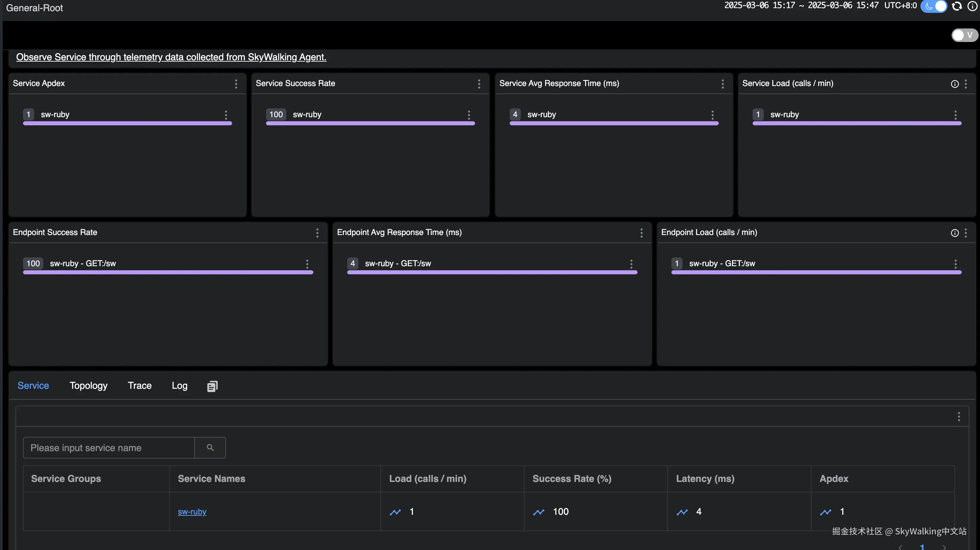This screenshot has width=980, height=550.
Task: Click Load trend chart icon for sw-ruby
Action: coord(395,512)
